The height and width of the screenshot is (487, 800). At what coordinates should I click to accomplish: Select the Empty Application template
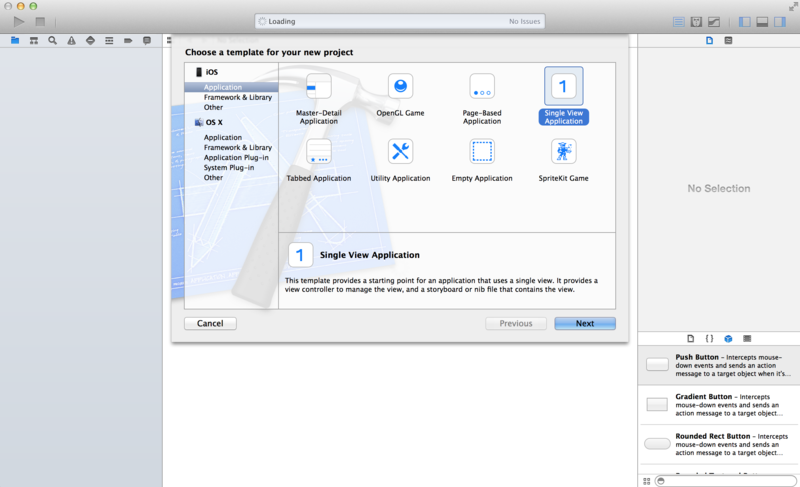[482, 161]
